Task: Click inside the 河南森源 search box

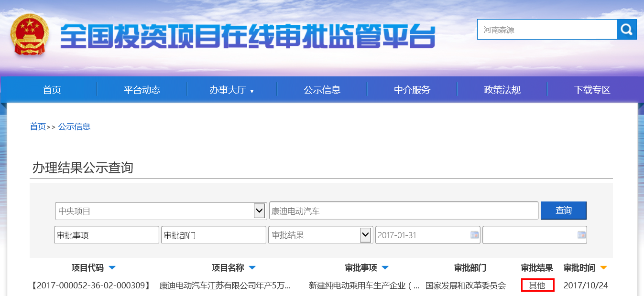Action: pos(545,29)
